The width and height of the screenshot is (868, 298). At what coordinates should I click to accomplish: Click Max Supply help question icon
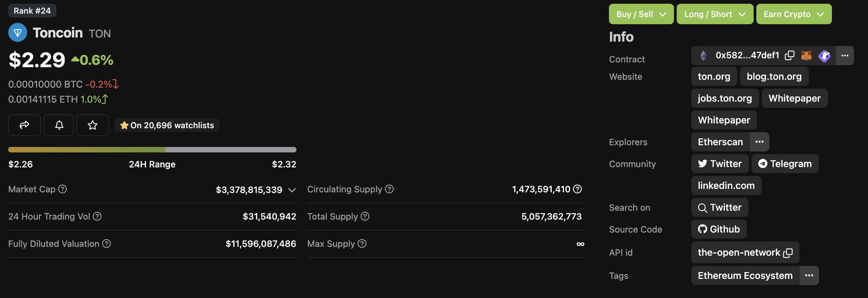click(362, 243)
